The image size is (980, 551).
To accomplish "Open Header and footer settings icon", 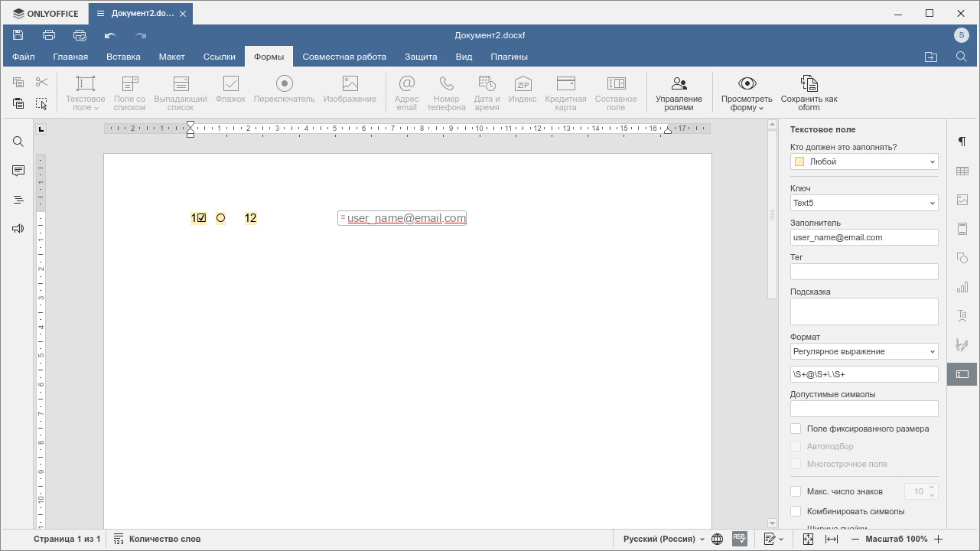I will pos(962,229).
